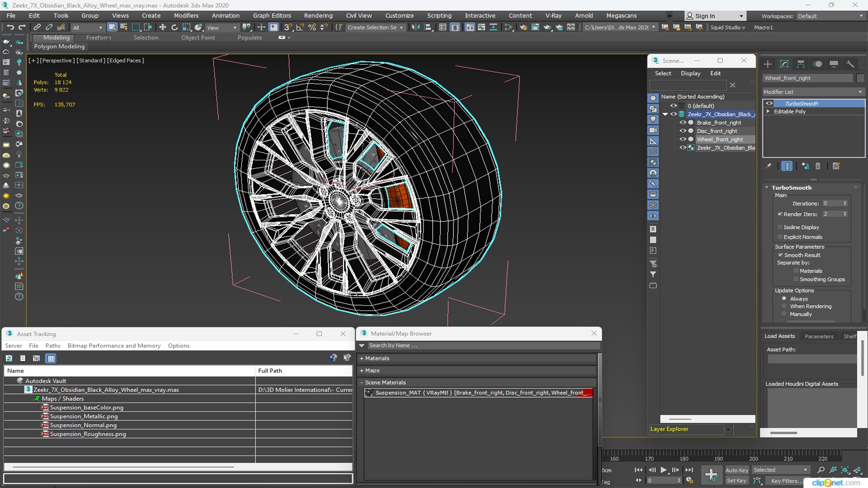Click the Pin Stack icon
The image size is (868, 488).
[768, 166]
